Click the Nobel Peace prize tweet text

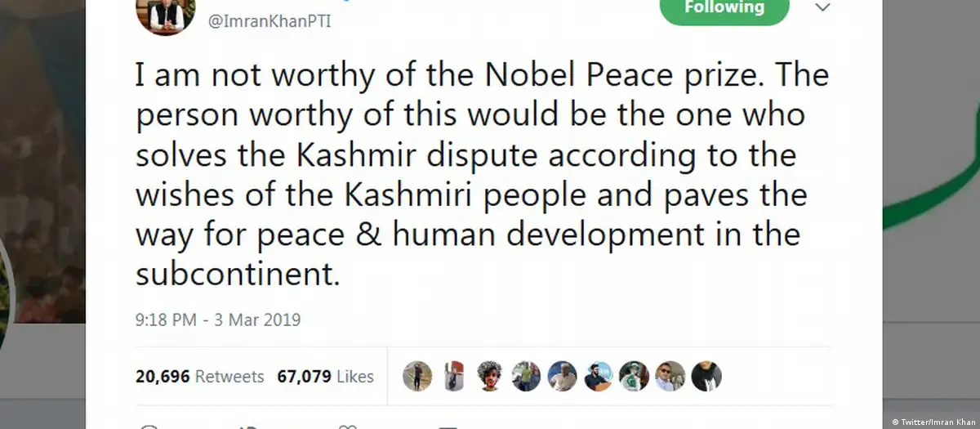(482, 175)
